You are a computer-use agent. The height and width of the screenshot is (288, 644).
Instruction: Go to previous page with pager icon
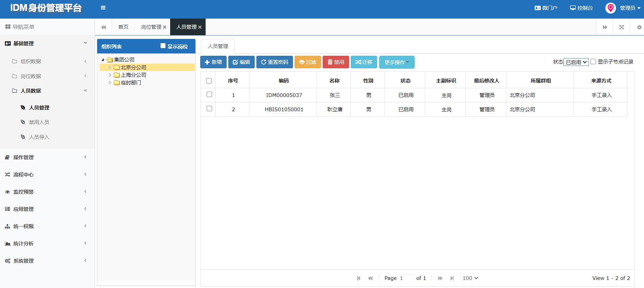point(370,278)
